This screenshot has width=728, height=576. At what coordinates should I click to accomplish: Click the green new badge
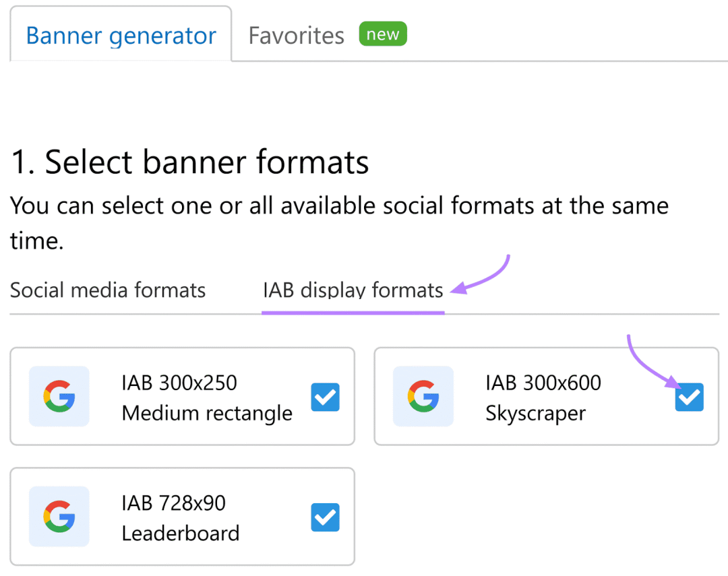pos(383,34)
